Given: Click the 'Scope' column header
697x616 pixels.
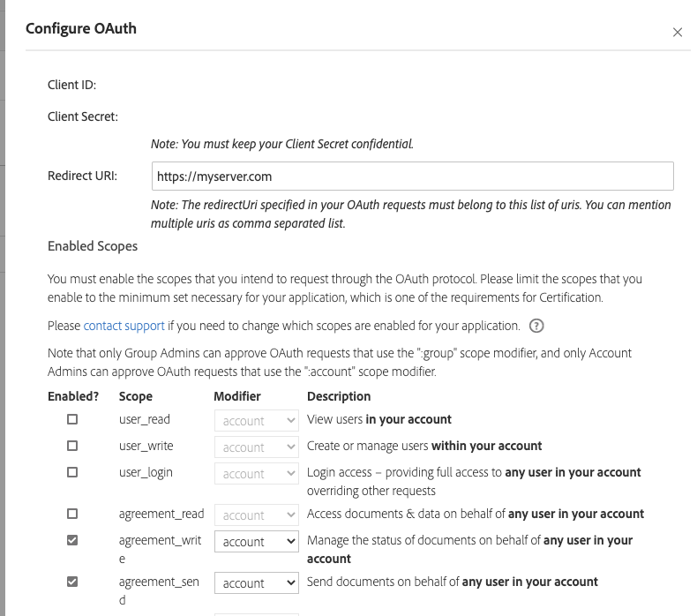Looking at the screenshot, I should point(136,396).
